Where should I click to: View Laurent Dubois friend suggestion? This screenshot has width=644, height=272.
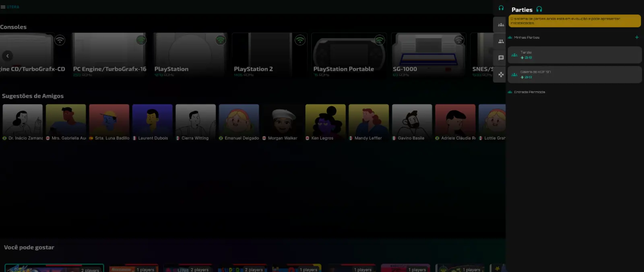pos(153,123)
